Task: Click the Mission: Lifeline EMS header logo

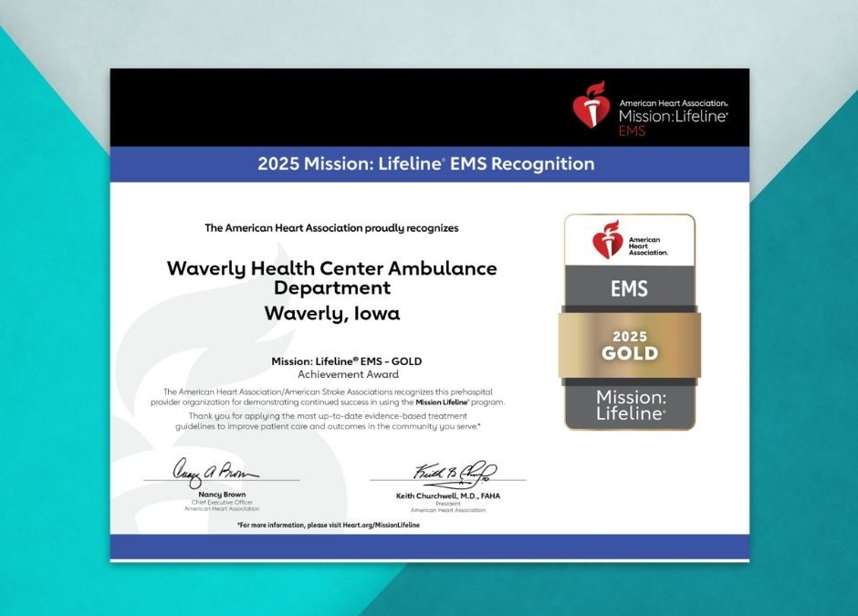Action: pos(650,109)
